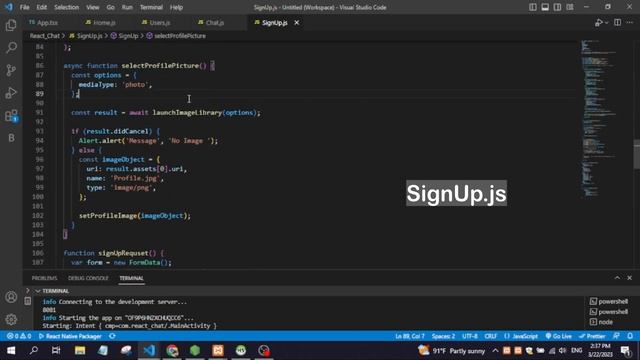Open Customize Layout button
Image resolution: width=640 pixels, height=360 pixels.
[x=570, y=7]
